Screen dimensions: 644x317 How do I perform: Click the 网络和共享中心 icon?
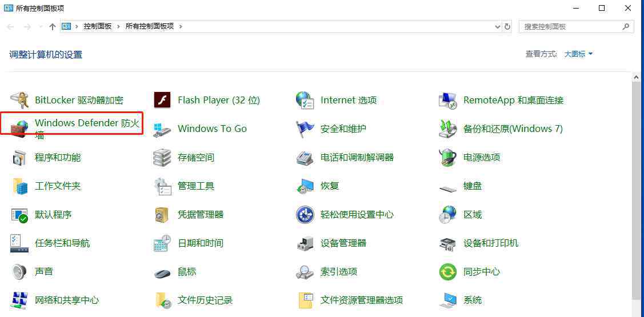pyautogui.click(x=19, y=300)
